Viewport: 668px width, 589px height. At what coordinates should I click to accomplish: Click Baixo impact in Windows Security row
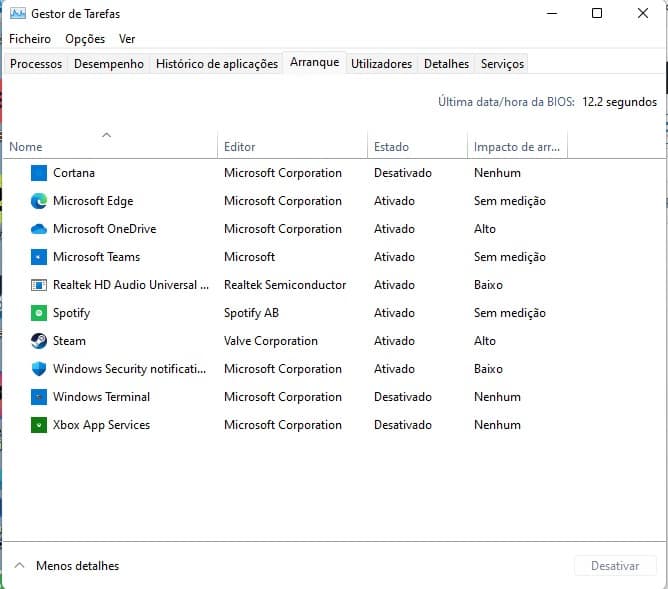point(488,369)
